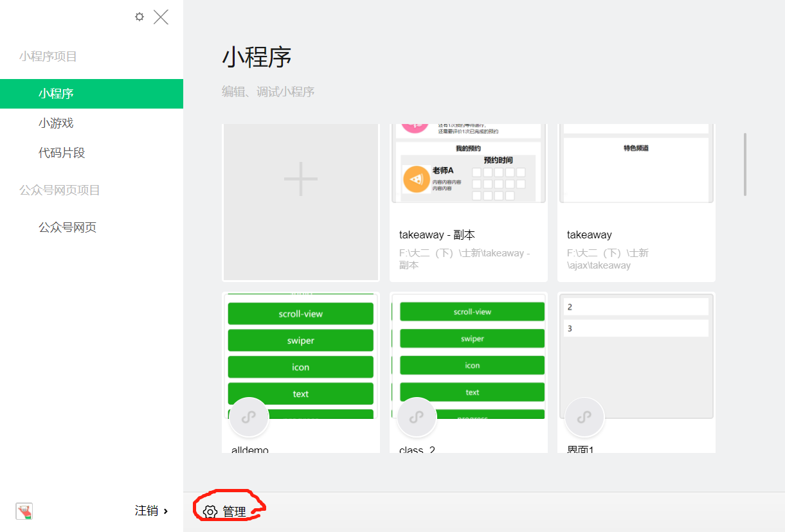Switch to 小游戏 projects
Screen dimensions: 785x532
tap(56, 123)
